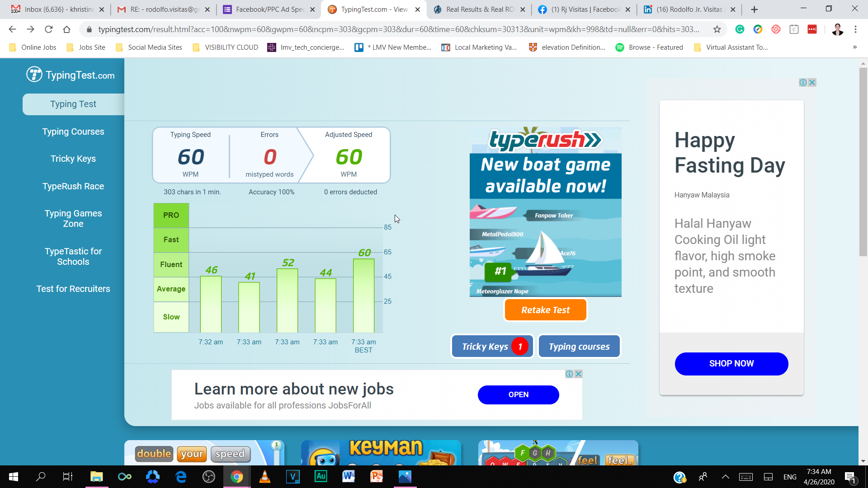The image size is (868, 488).
Task: Click the ENG language indicator
Action: coord(790,477)
